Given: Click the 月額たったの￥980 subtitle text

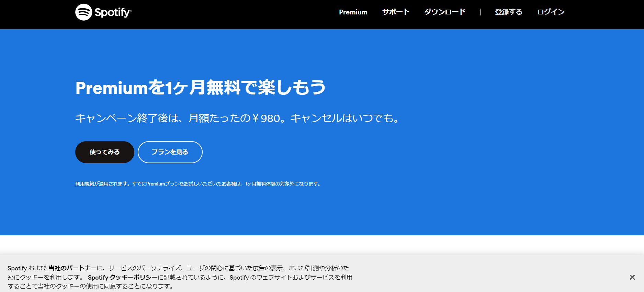Looking at the screenshot, I should click(235, 118).
